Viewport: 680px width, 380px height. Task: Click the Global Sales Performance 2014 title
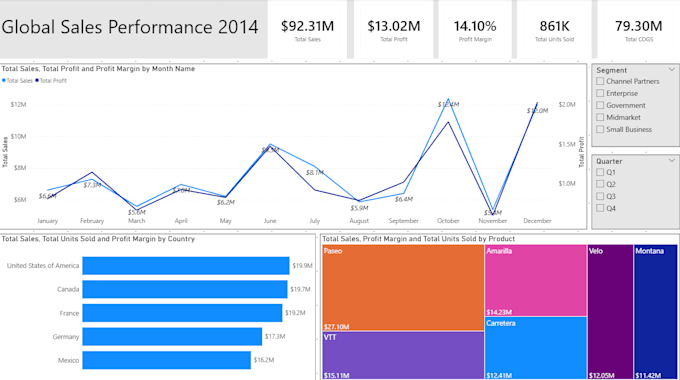(x=130, y=27)
